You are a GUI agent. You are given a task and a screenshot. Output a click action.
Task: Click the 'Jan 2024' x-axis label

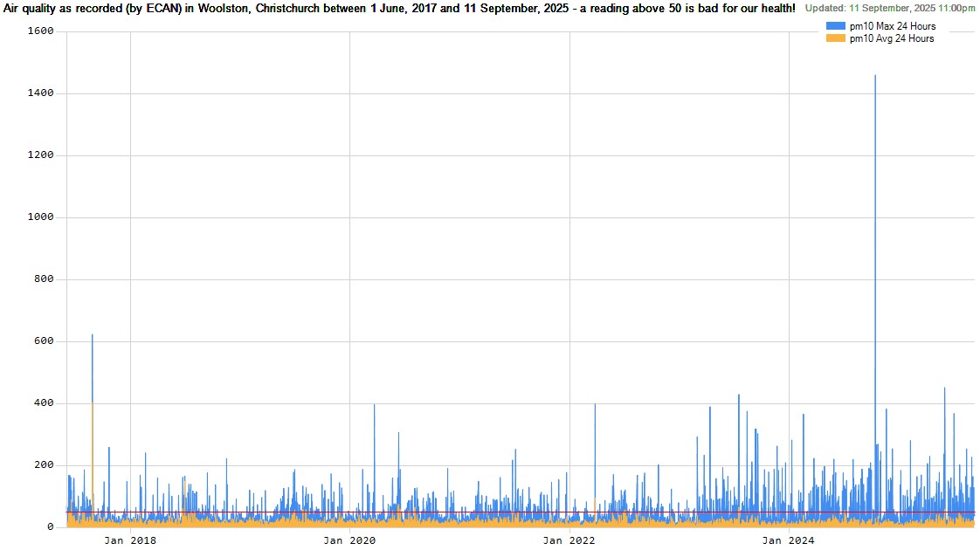pyautogui.click(x=789, y=540)
